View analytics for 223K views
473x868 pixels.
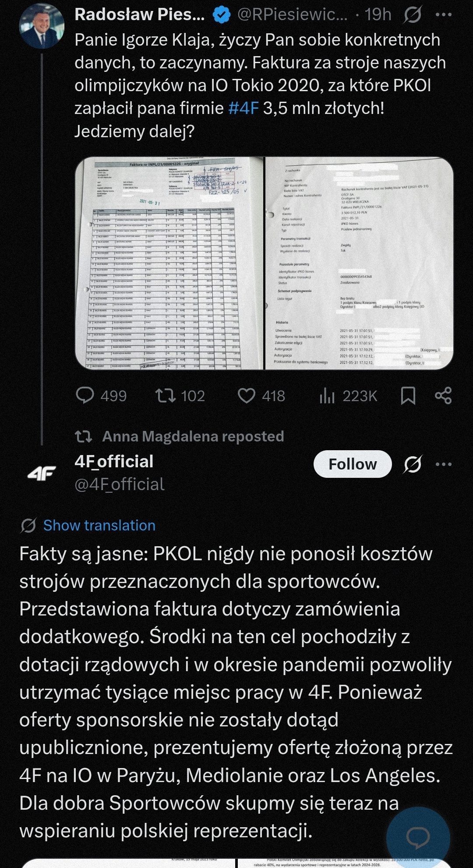pos(327,395)
